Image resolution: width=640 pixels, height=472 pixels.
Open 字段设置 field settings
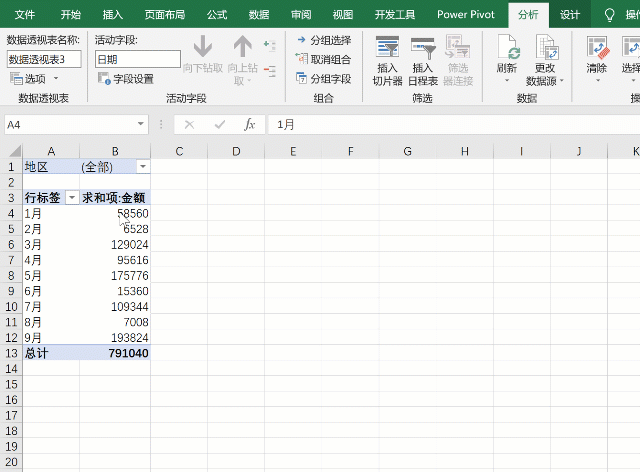tap(126, 79)
